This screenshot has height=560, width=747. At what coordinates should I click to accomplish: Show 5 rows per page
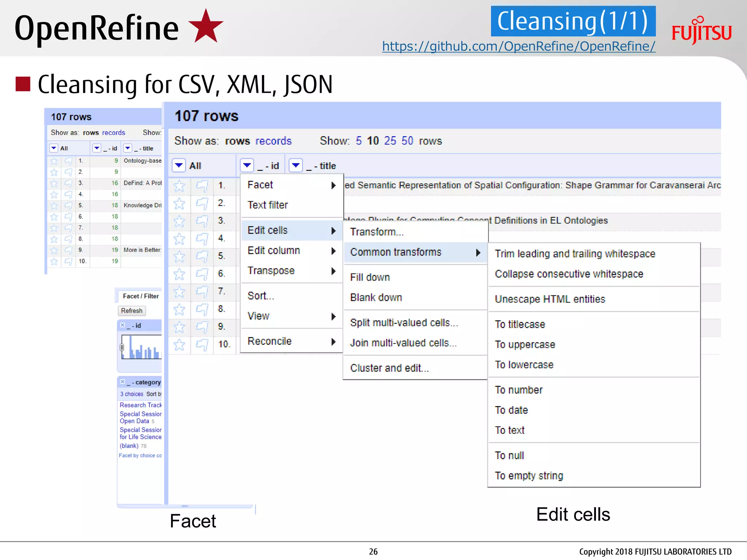pos(359,141)
